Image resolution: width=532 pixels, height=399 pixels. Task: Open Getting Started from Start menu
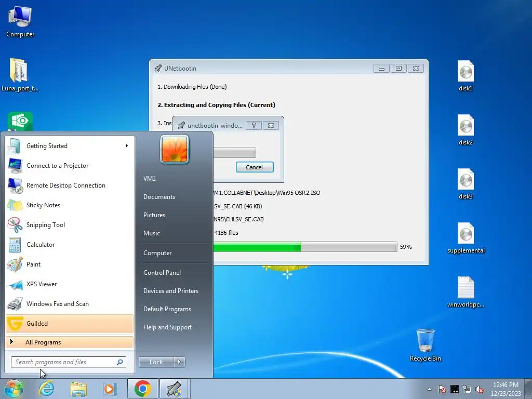70,146
